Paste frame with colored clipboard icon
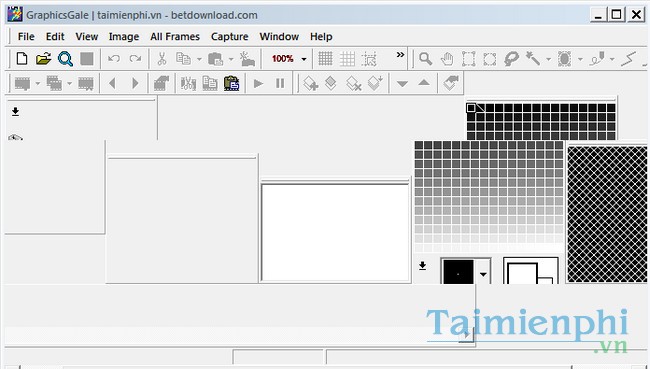Screen dimensions: 650x369 click(232, 83)
